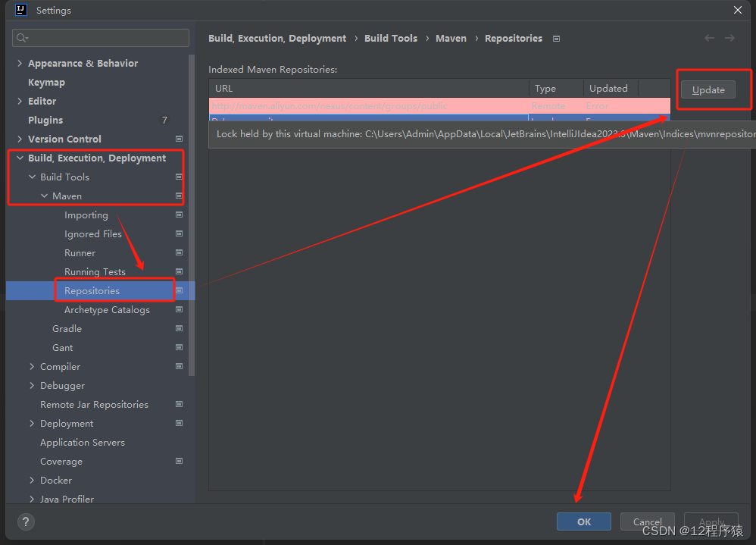Click the Maven breadcrumb

(451, 38)
